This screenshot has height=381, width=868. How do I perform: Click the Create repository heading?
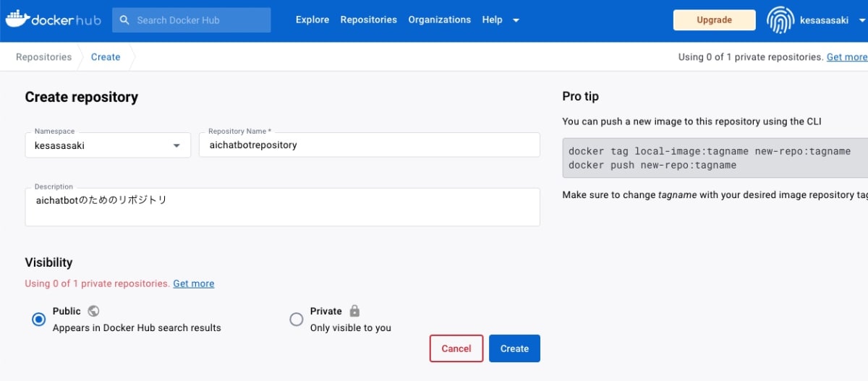point(82,97)
